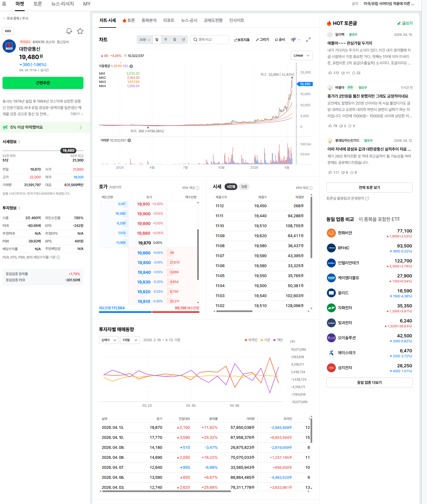Switch price list to 일별 view
Screen dimensions: 427x504
[x=244, y=187]
